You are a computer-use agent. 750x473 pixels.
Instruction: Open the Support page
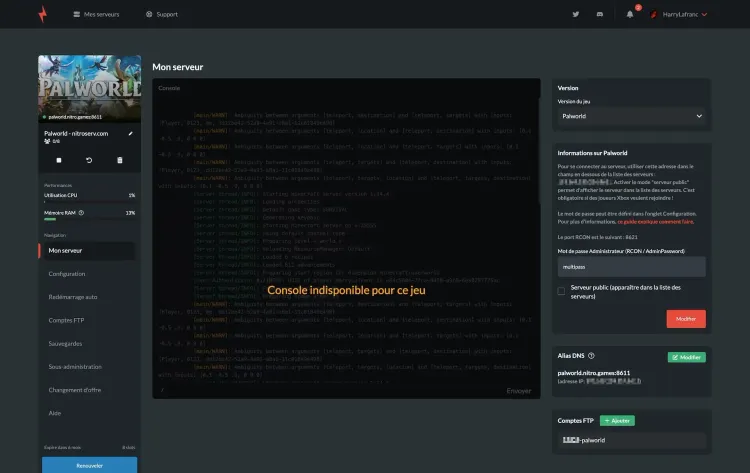(162, 14)
